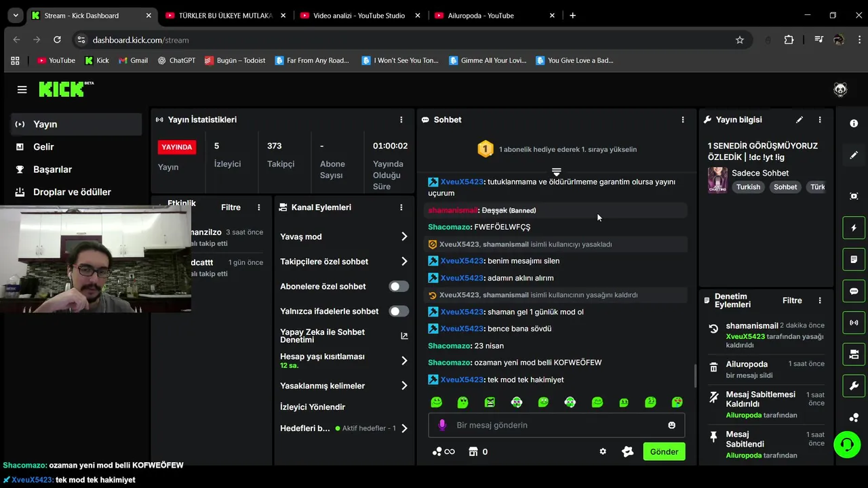Toggle the broadcast stats panel in right sidebar

854,323
